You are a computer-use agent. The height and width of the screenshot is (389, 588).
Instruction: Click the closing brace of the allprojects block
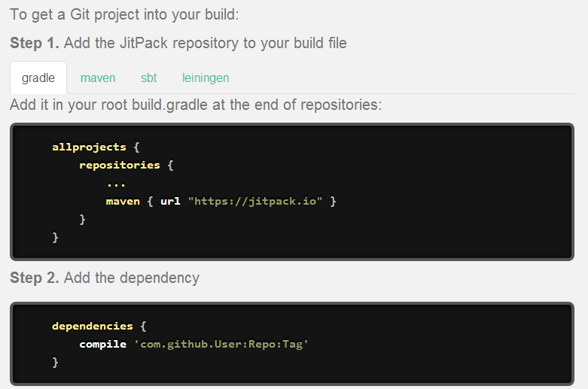(x=55, y=238)
